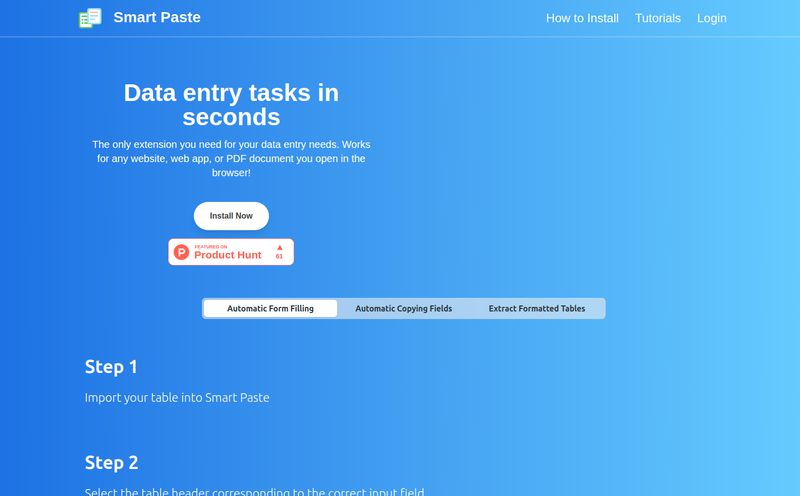This screenshot has height=496, width=800.
Task: Click the Product Hunt P logo icon
Action: point(181,252)
